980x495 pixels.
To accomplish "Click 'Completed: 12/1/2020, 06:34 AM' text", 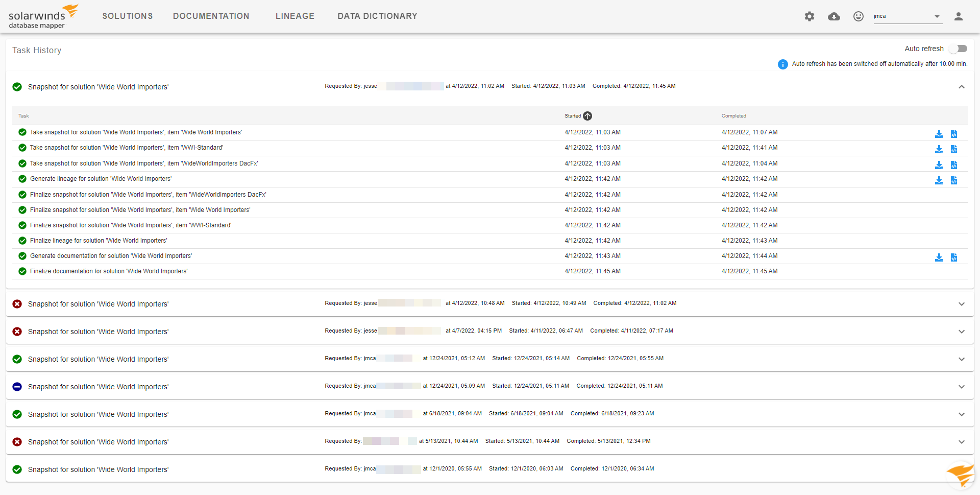I will pyautogui.click(x=612, y=468).
